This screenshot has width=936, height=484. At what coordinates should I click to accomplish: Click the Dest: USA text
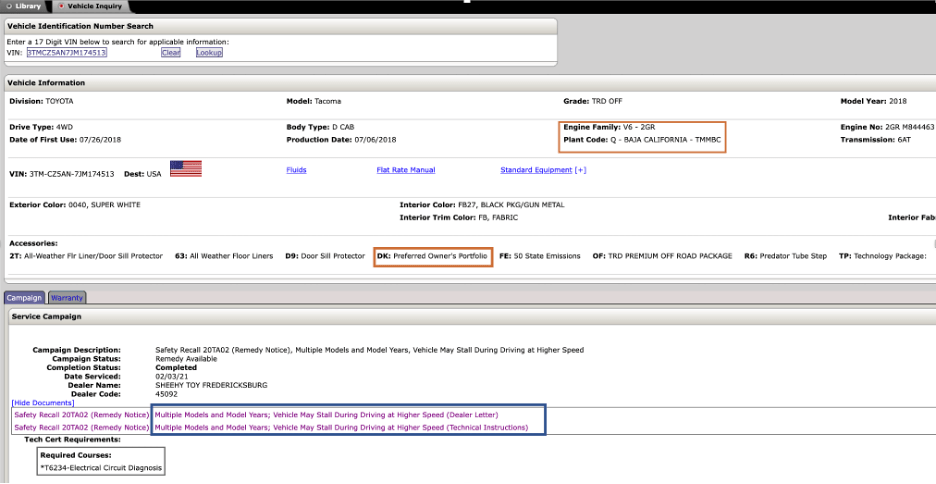click(143, 174)
